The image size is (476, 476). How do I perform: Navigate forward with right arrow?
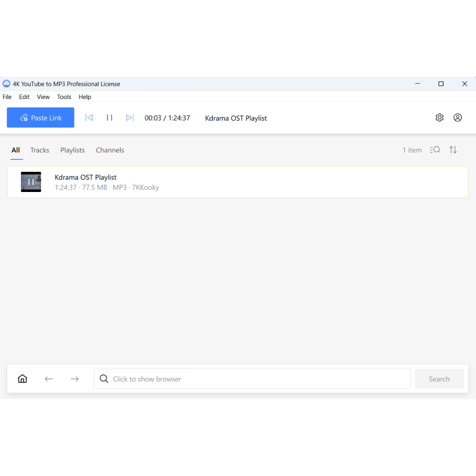click(75, 378)
